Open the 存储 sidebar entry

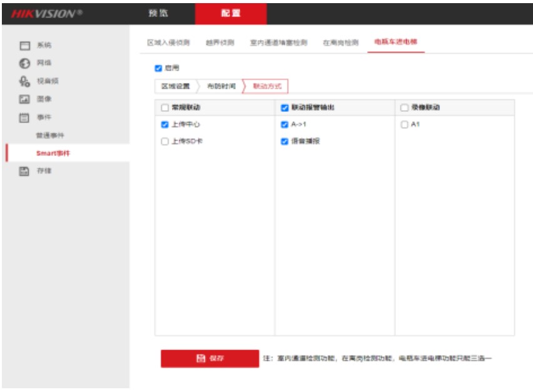pos(44,171)
